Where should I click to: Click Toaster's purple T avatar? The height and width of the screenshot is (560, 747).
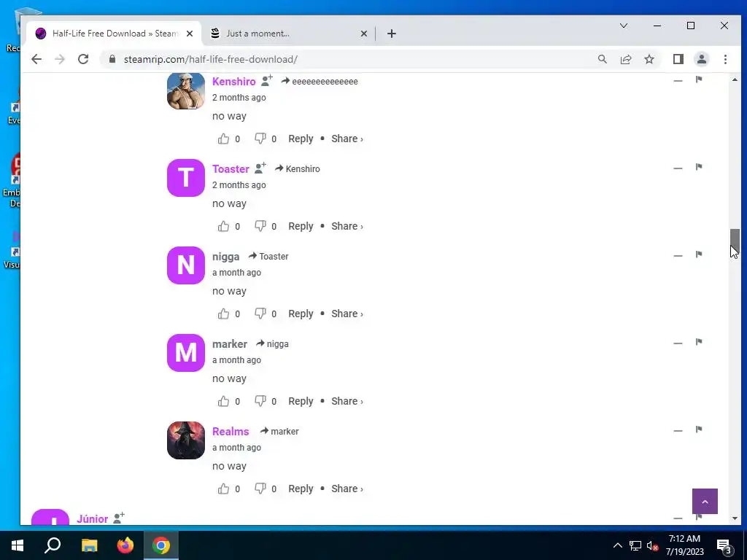(x=186, y=178)
